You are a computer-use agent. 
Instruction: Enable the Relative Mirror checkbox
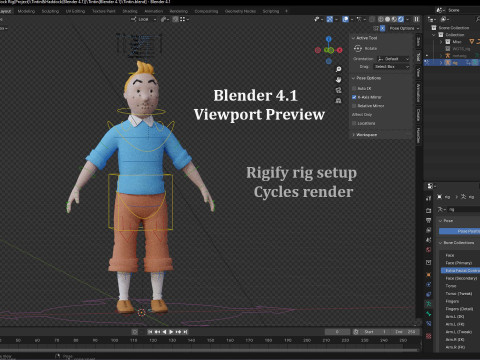coord(354,106)
